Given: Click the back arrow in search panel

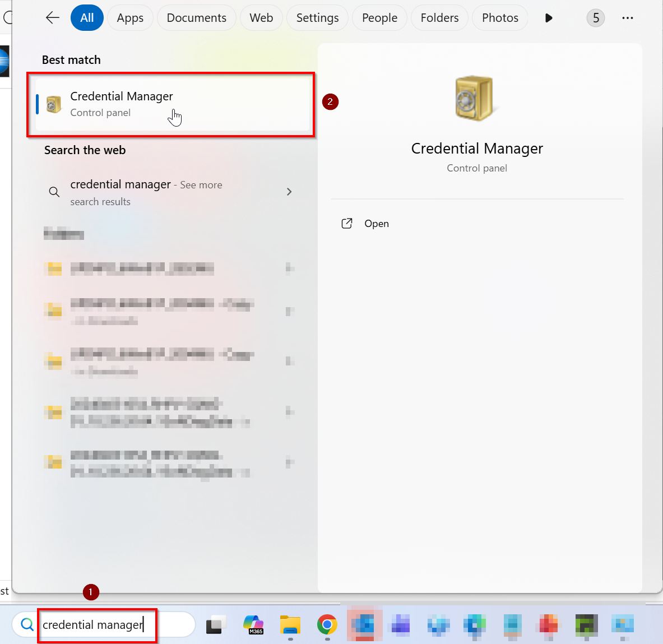Looking at the screenshot, I should 52,18.
